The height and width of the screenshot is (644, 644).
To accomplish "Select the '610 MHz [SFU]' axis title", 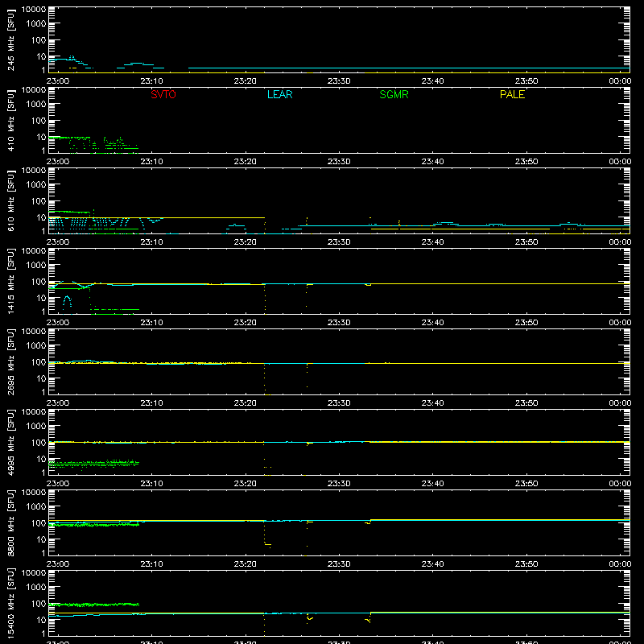I will 10,200.
